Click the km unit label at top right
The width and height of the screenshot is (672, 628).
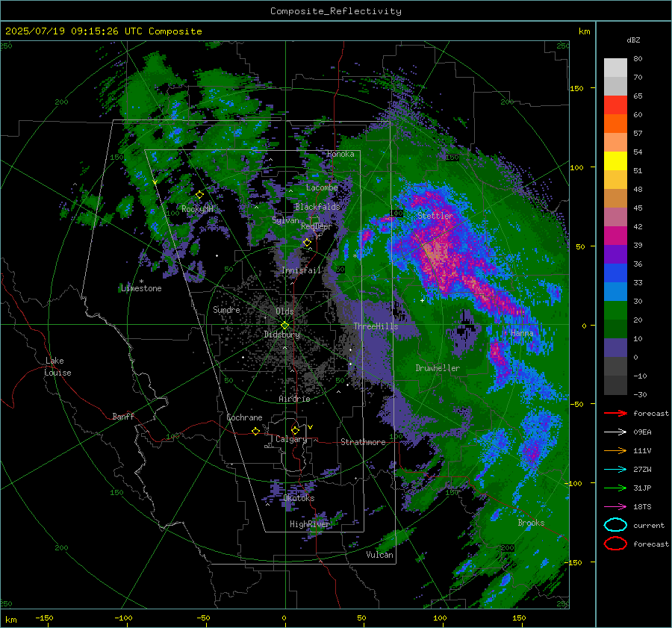(585, 31)
